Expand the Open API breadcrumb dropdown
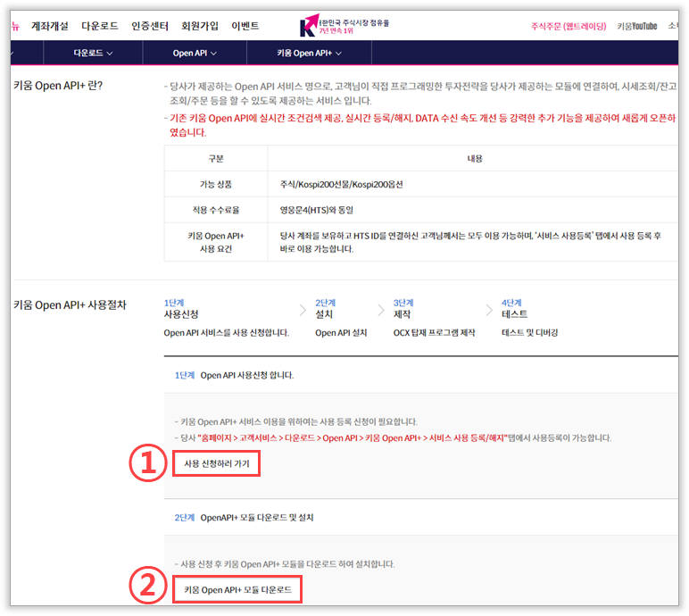The height and width of the screenshot is (616, 689). coord(195,54)
